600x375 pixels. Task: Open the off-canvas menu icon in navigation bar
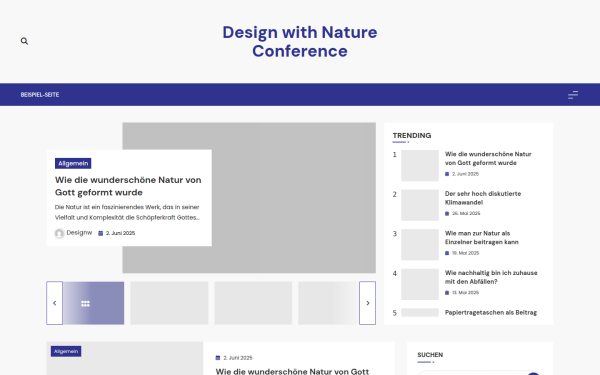573,95
